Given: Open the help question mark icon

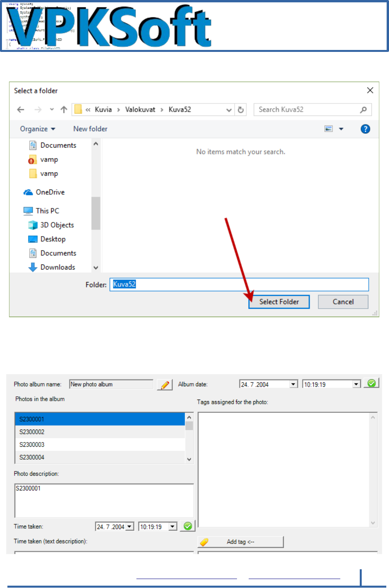Looking at the screenshot, I should pyautogui.click(x=365, y=129).
